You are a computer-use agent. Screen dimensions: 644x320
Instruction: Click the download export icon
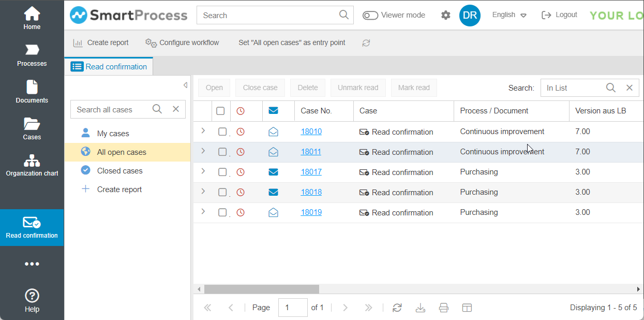pos(421,308)
